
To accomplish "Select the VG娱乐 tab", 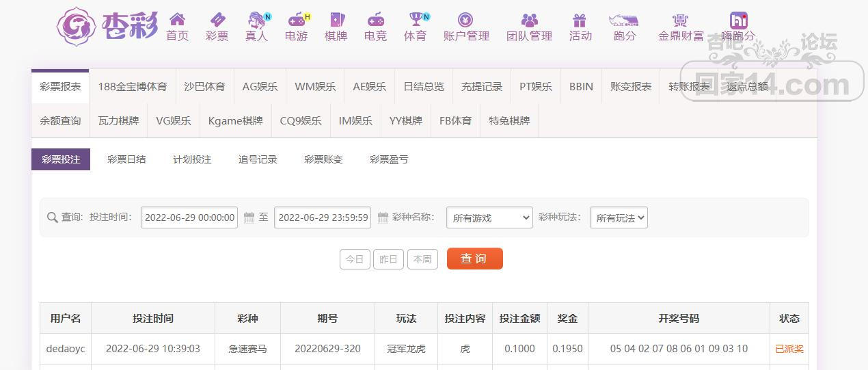I will (x=174, y=121).
